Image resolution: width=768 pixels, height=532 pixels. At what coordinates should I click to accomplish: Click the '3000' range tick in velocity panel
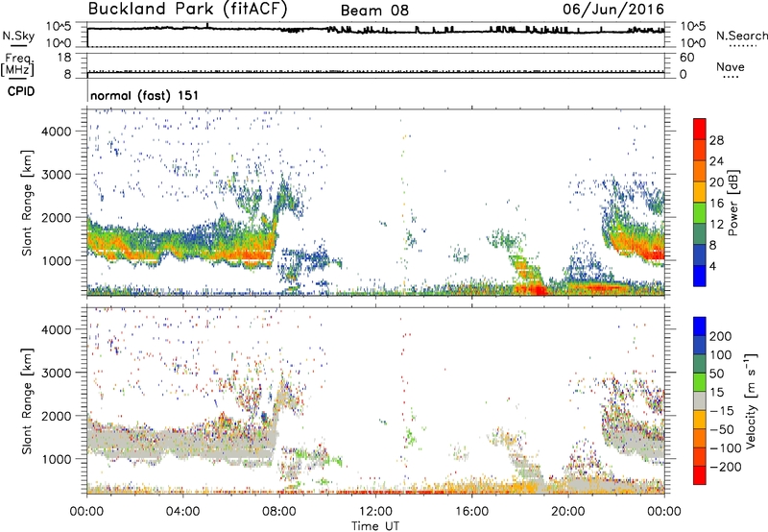point(56,373)
